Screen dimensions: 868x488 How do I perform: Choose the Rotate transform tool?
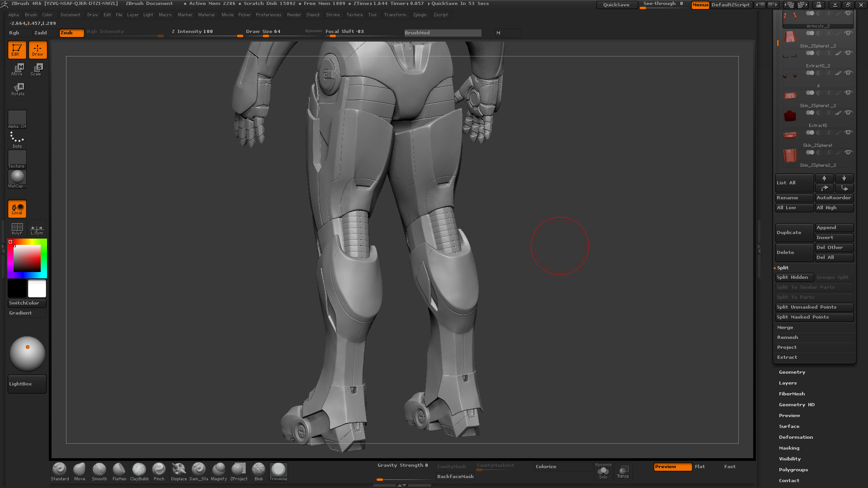(x=18, y=89)
